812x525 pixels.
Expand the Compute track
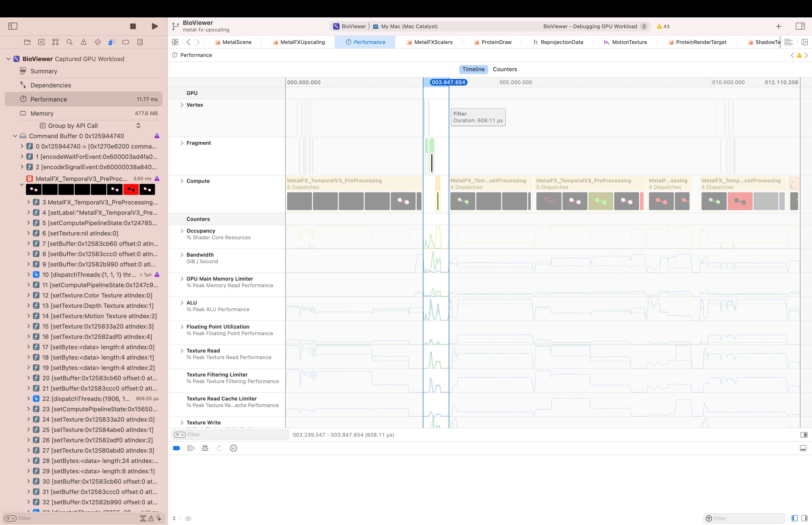(x=182, y=181)
